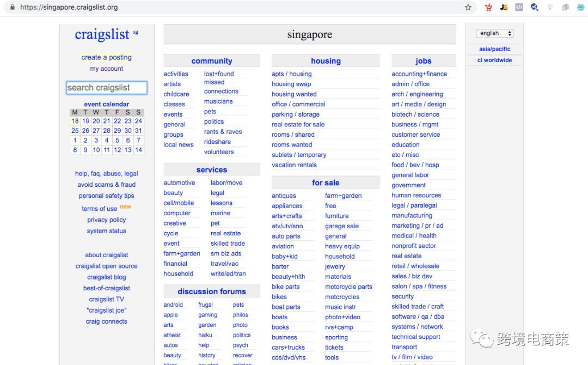Open system status link
588x365 pixels.
[x=107, y=231]
